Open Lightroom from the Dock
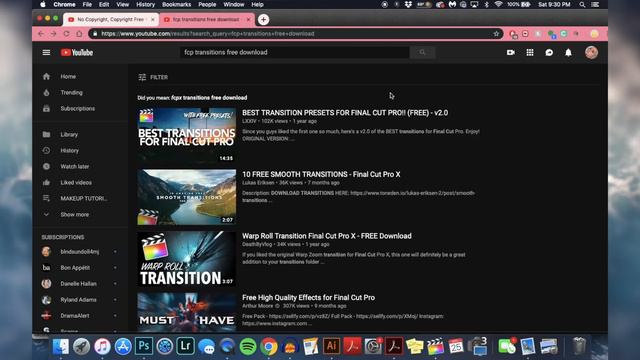Screen dimensions: 640x360 point(185,346)
